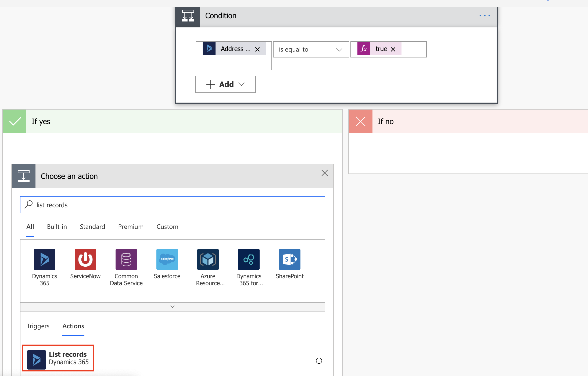Open the 'is equal to' operator dropdown
This screenshot has width=588, height=376.
(311, 49)
